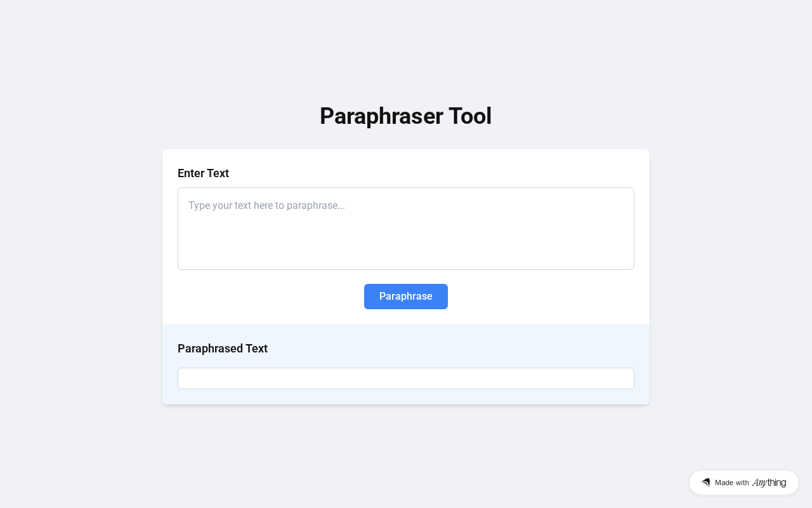812x508 pixels.
Task: Click the word 'Enter' above the textarea
Action: [191, 173]
